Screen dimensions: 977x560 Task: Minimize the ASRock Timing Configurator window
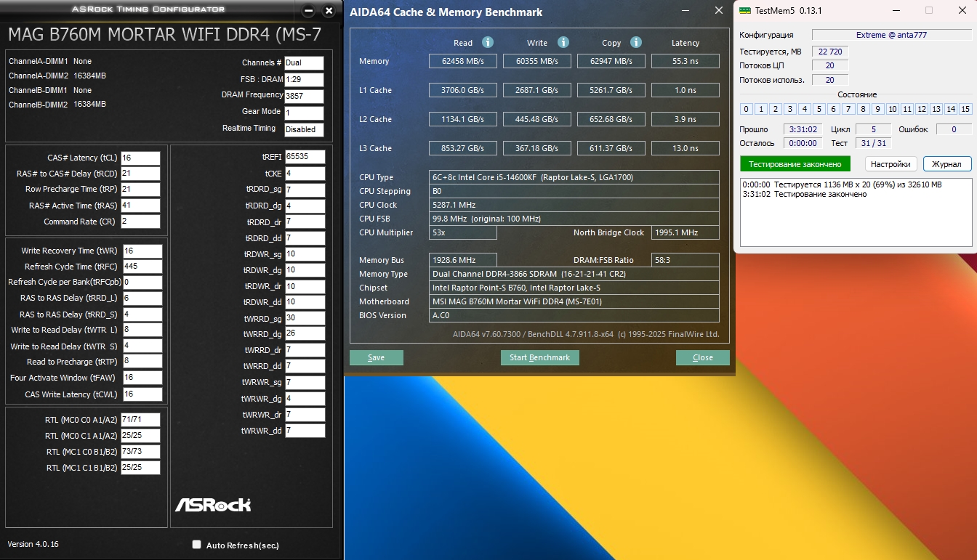click(308, 11)
